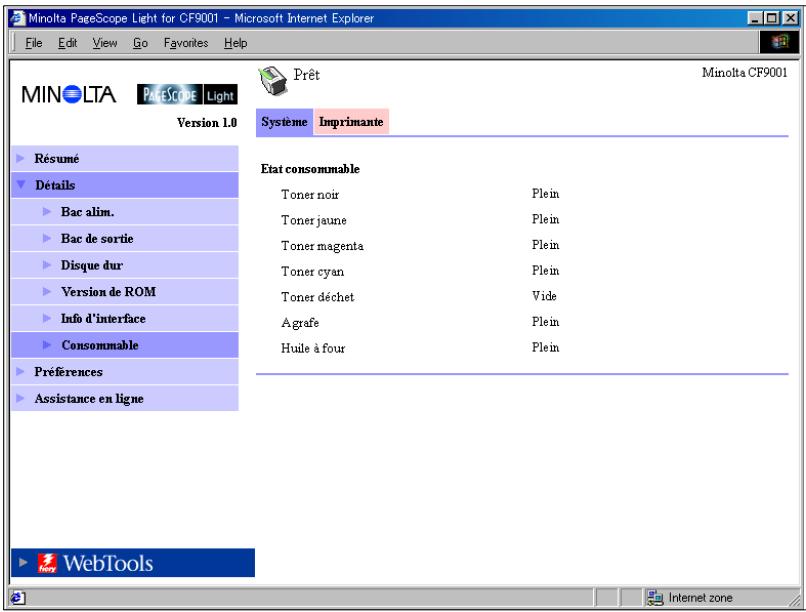Click the Toner cyan label
Viewport: 806px width, 612px height.
[313, 271]
